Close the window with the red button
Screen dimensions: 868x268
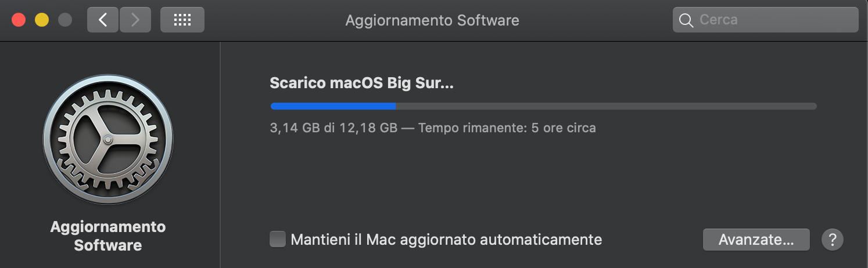pos(19,20)
